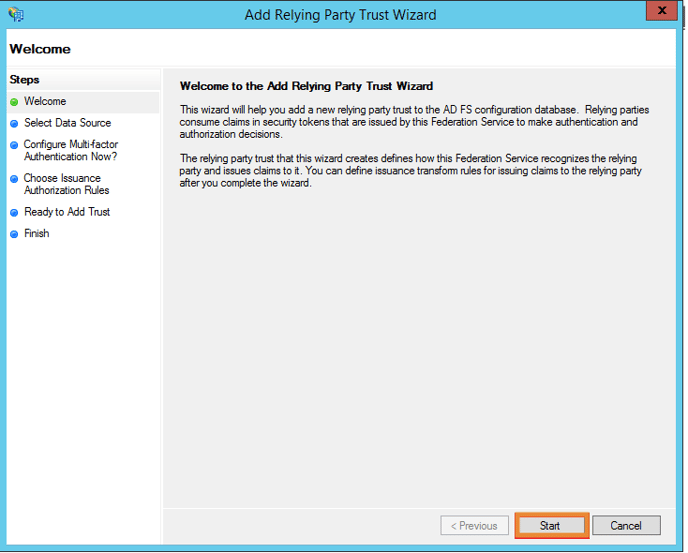Jump to the Ready to Add Trust step
Screen dimensions: 688x553
click(67, 212)
